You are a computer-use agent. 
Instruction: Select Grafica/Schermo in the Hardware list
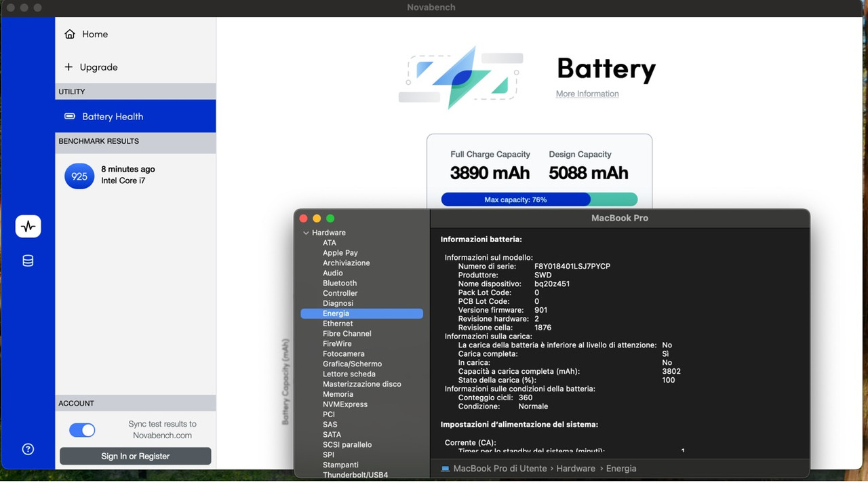pyautogui.click(x=353, y=364)
